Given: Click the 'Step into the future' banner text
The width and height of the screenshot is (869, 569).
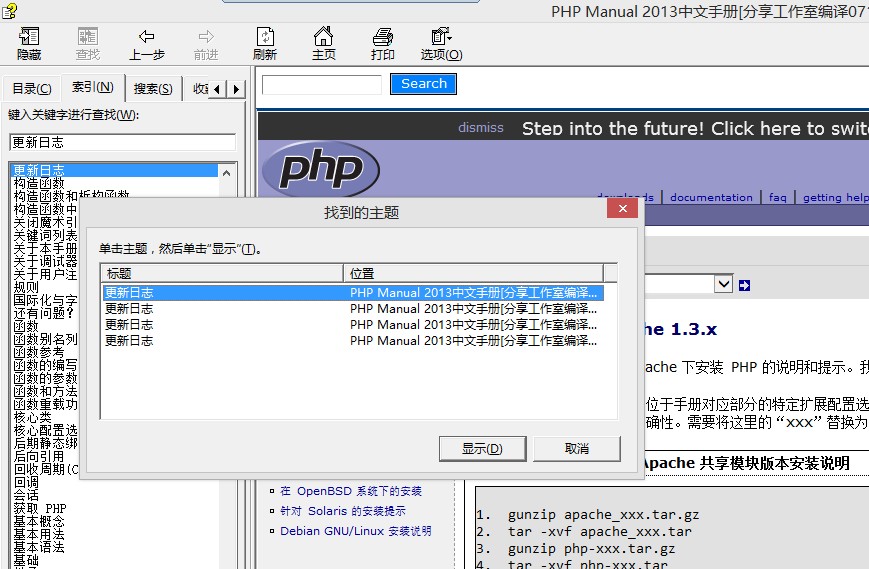Looking at the screenshot, I should 695,129.
